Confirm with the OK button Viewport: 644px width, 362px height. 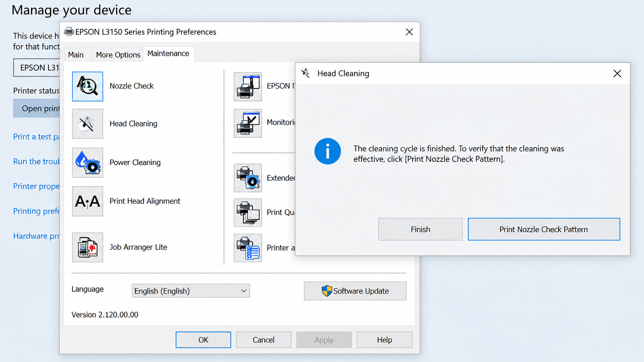(x=203, y=340)
